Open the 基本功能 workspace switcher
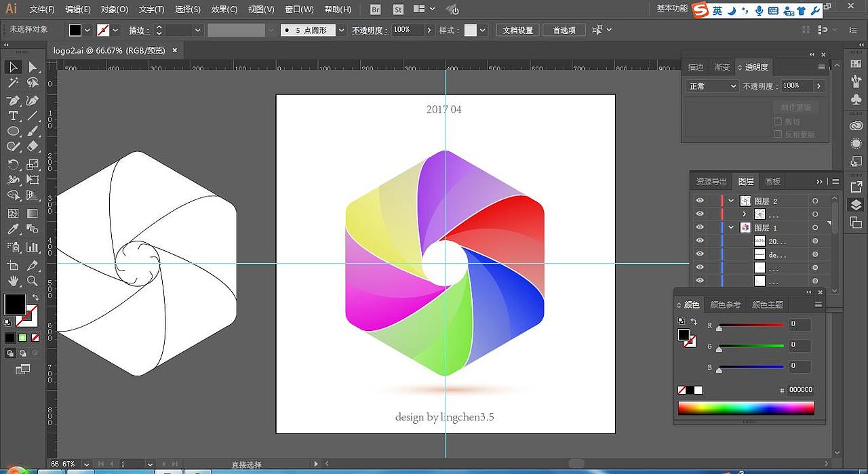868x474 pixels. click(x=672, y=9)
